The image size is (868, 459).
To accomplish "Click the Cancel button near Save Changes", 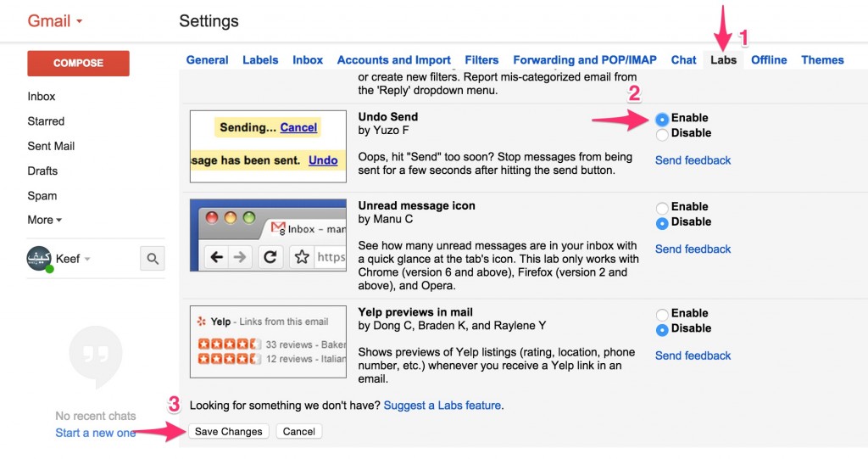I will (299, 431).
